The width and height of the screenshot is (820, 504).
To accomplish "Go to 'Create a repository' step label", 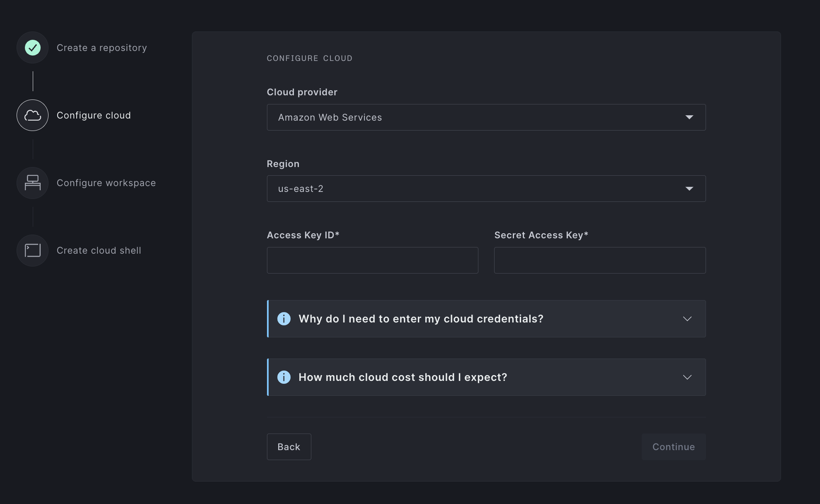I will pos(102,48).
